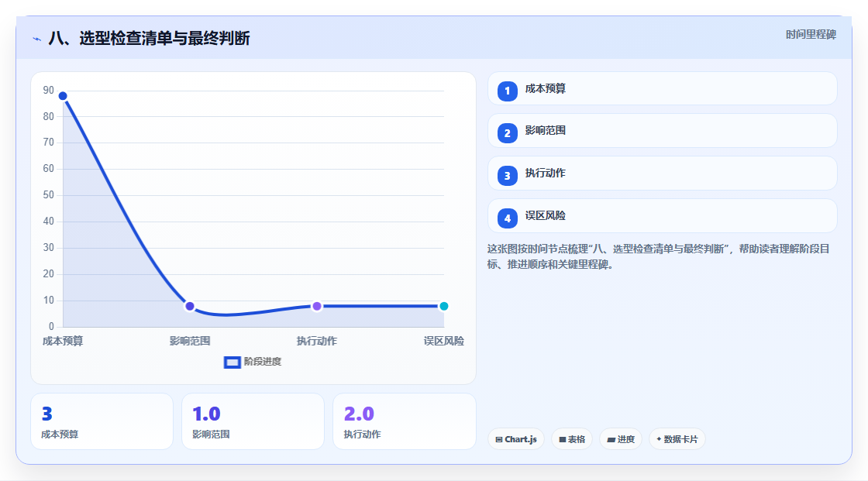Click the 表格 tag chip
This screenshot has width=868, height=481.
coord(572,439)
